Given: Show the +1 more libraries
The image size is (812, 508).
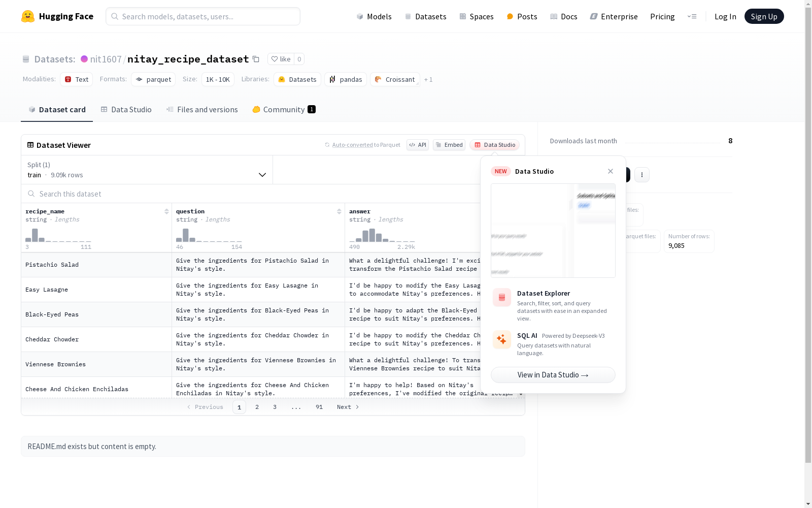Looking at the screenshot, I should (428, 80).
